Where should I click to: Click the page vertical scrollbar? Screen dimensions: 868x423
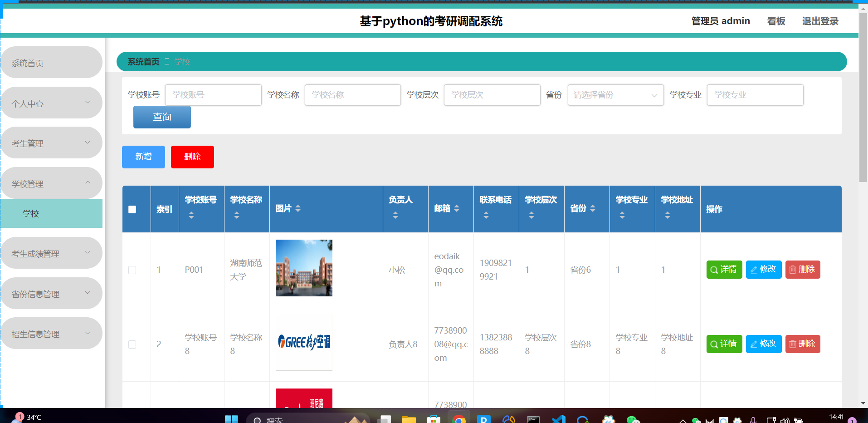(863, 98)
